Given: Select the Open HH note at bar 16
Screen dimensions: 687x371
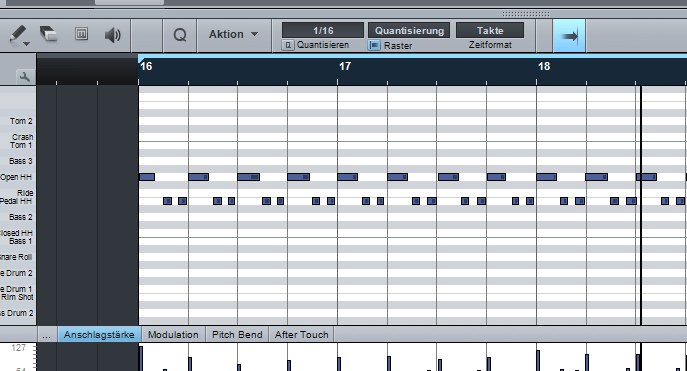Looking at the screenshot, I should click(x=147, y=177).
